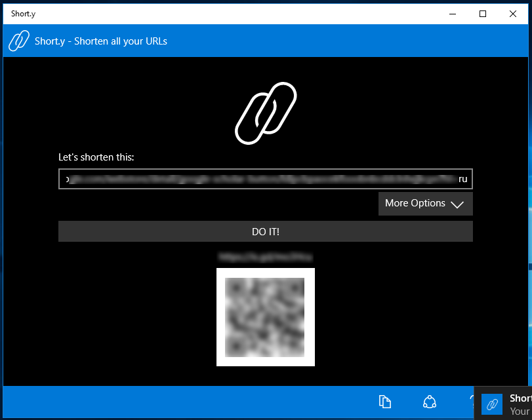
Task: Expand the More Options dropdown
Action: point(426,203)
